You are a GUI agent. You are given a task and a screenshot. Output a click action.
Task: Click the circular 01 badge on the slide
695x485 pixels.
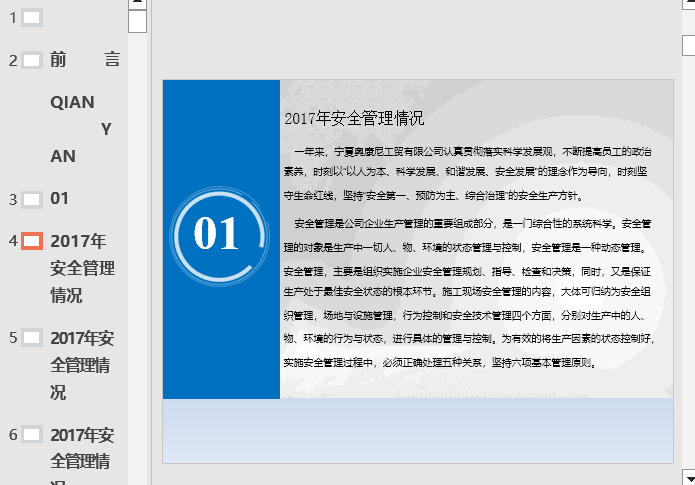217,234
